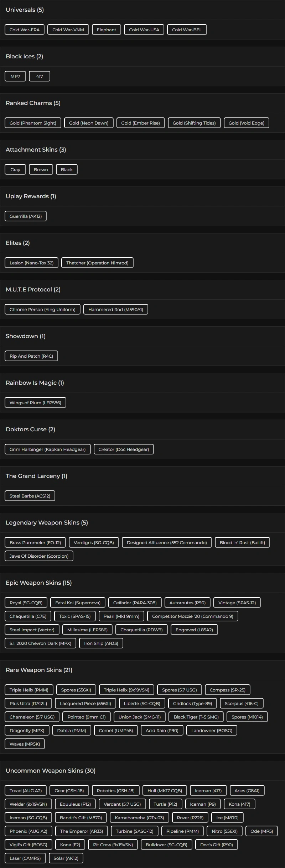Image resolution: width=285 pixels, height=868 pixels.
Task: Select S.I. 2020 Chevron Dark (MPX)
Action: pos(40,643)
